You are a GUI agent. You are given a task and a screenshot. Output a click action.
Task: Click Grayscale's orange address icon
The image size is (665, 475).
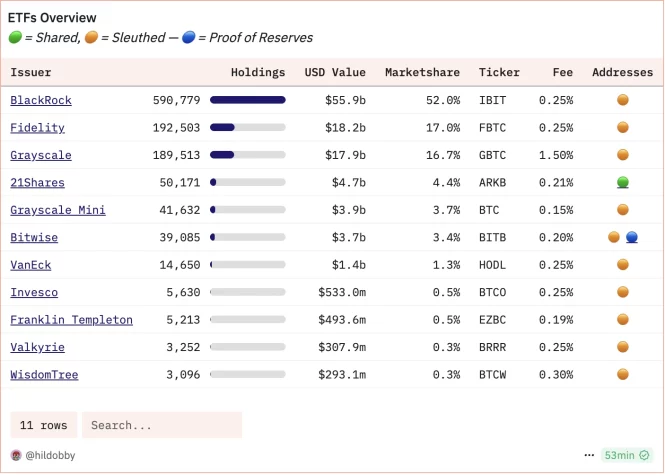tap(622, 155)
